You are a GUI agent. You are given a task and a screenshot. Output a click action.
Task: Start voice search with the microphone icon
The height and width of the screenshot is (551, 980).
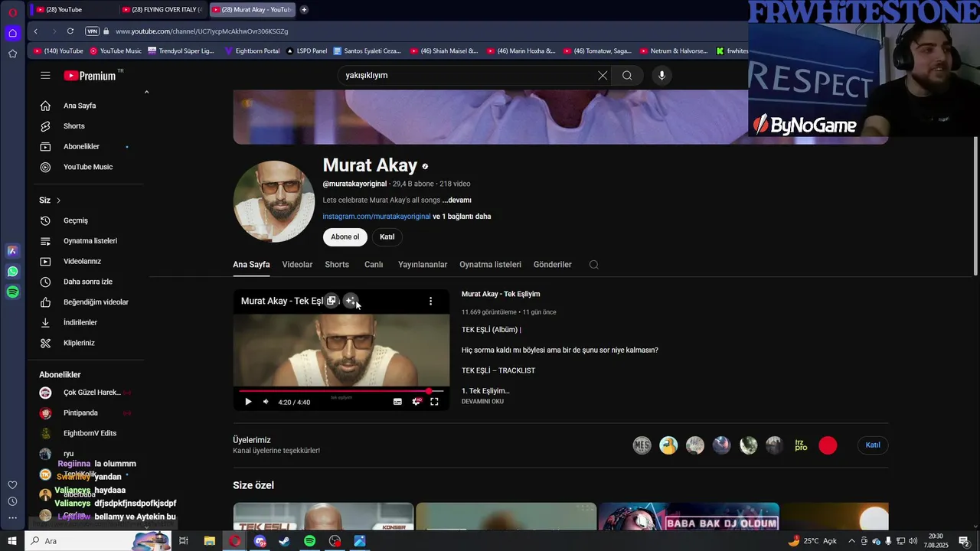[x=662, y=75]
